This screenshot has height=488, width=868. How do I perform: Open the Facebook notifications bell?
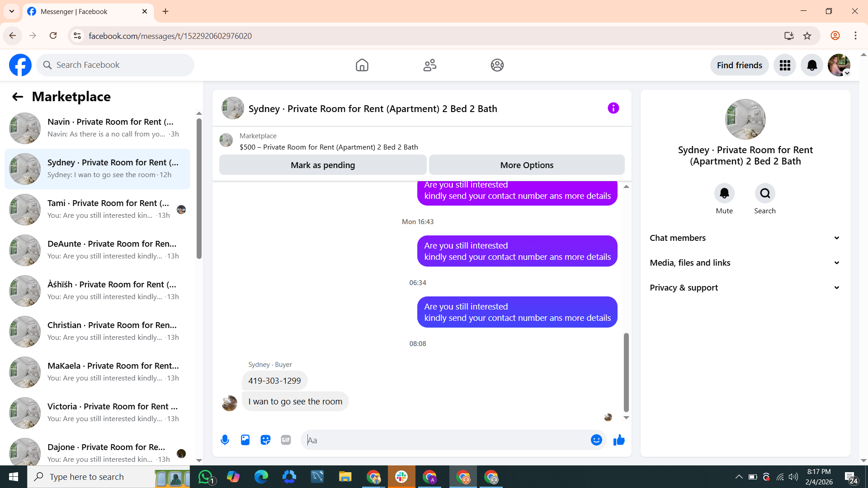[812, 65]
